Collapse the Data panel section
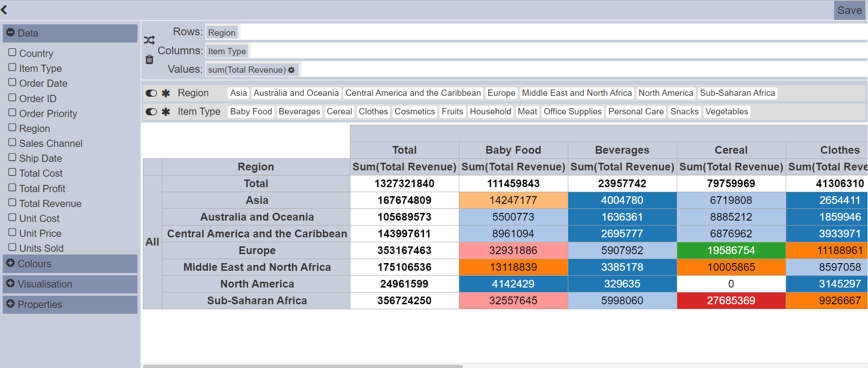Screen dimensions: 868x368 [x=70, y=33]
